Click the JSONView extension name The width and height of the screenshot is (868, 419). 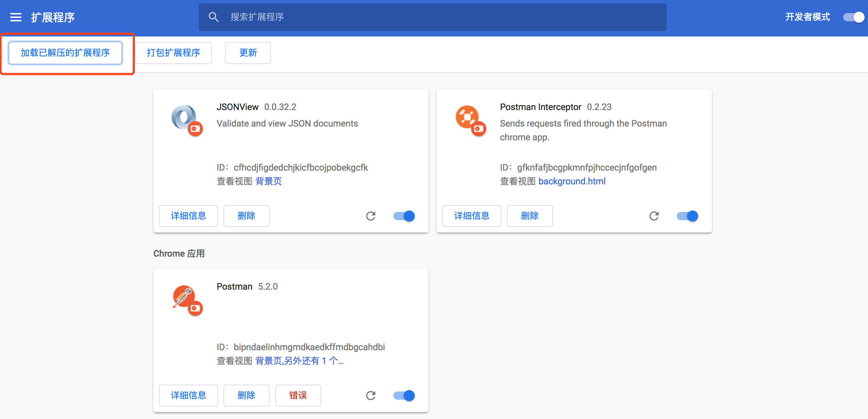[x=238, y=107]
